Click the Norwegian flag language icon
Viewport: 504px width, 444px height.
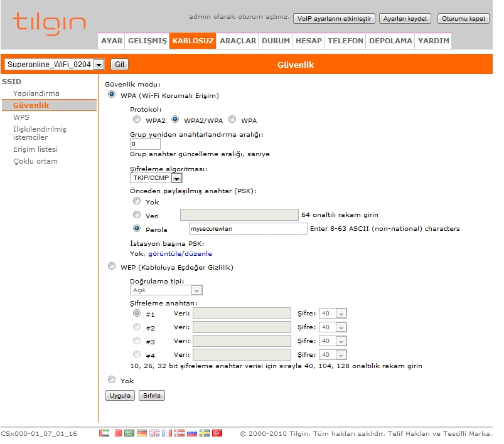point(180,433)
